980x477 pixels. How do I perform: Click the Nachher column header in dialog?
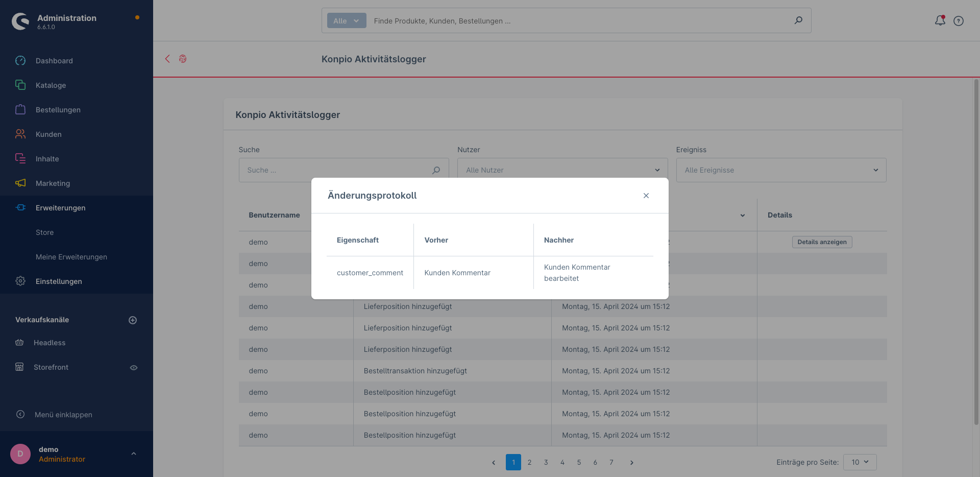point(559,240)
